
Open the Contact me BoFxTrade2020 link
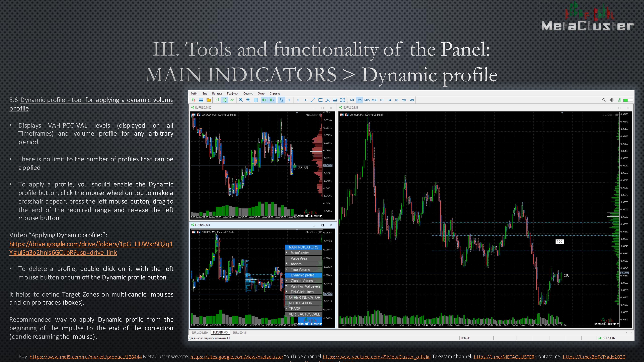pyautogui.click(x=594, y=357)
